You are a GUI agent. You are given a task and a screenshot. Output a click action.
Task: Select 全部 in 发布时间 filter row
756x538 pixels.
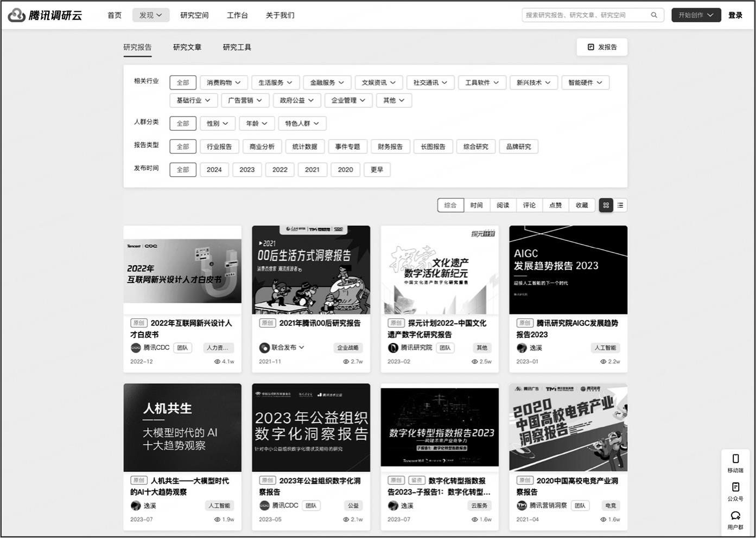pos(183,170)
